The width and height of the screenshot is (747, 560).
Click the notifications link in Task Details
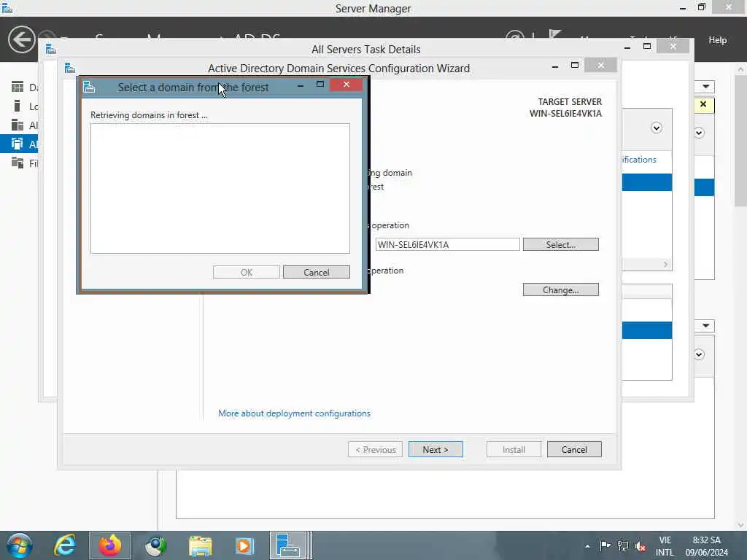(639, 160)
